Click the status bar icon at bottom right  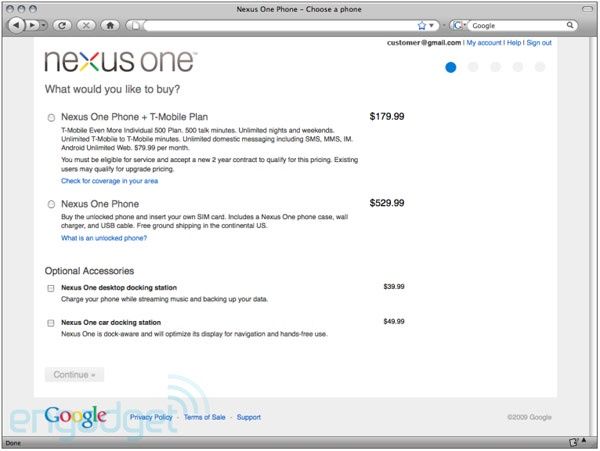573,442
